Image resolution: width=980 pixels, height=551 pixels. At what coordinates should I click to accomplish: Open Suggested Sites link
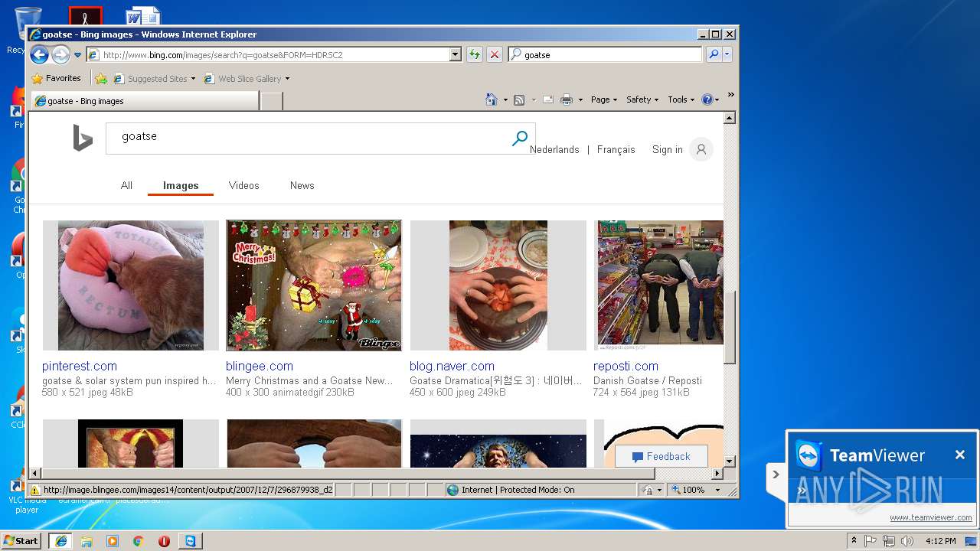(x=154, y=79)
